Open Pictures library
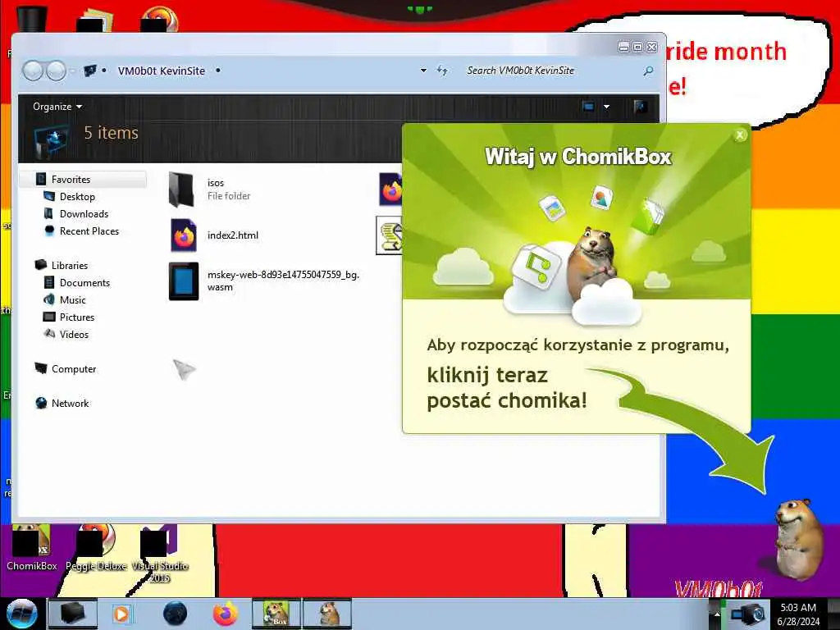Image resolution: width=840 pixels, height=630 pixels. click(x=76, y=317)
